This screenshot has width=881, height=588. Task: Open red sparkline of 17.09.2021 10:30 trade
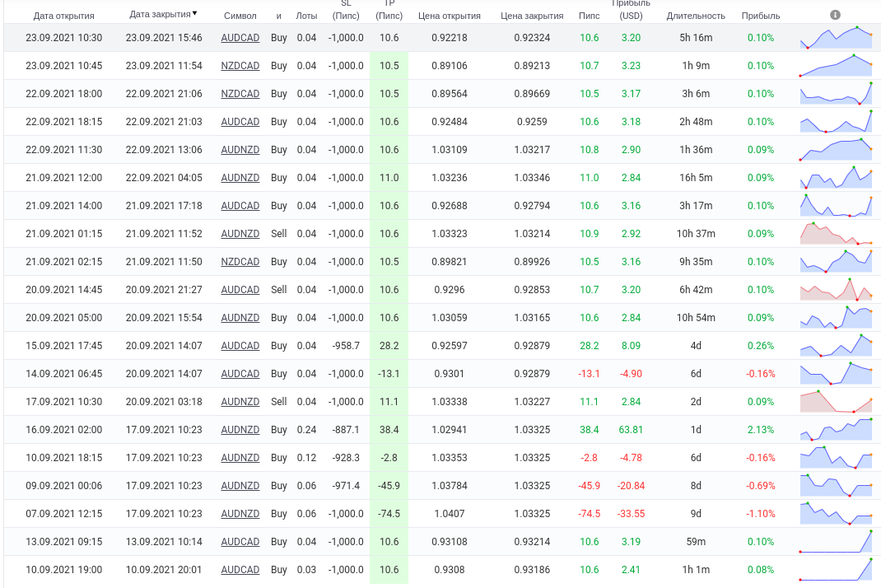click(836, 402)
